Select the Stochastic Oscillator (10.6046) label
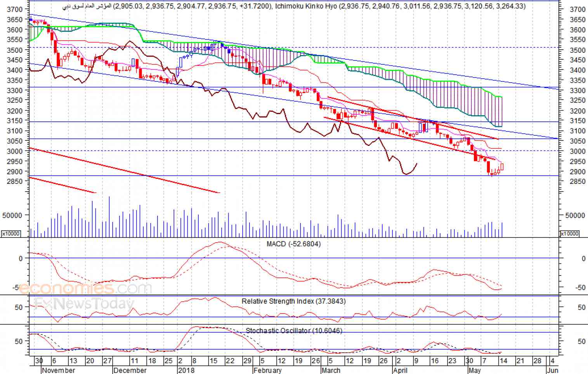588x374 pixels. (294, 331)
